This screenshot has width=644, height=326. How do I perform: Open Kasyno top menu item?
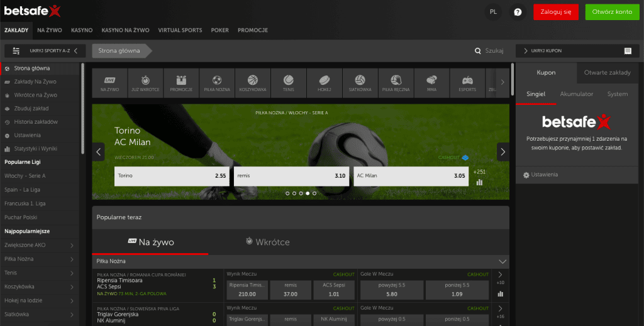[82, 30]
